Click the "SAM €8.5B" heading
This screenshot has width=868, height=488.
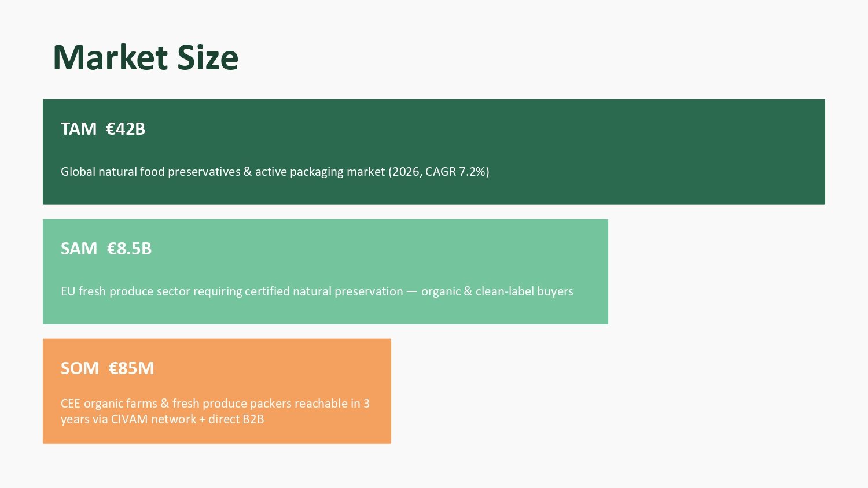click(x=106, y=249)
